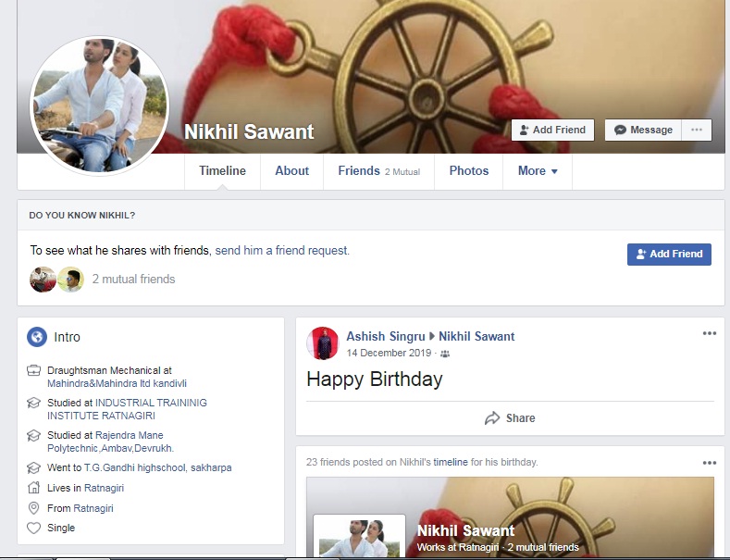
Task: Click the 'DO YOU KNOW NIKHIL?' heading
Action: coord(82,216)
